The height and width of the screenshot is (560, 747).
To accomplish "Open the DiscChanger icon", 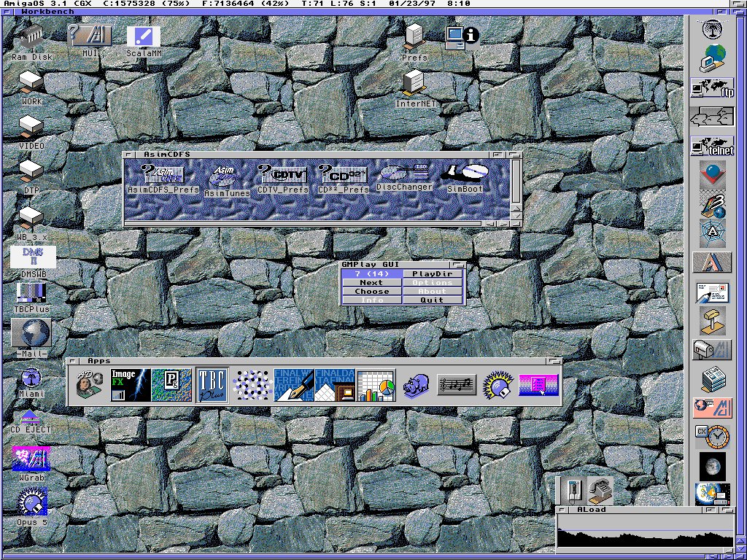I will (x=404, y=174).
